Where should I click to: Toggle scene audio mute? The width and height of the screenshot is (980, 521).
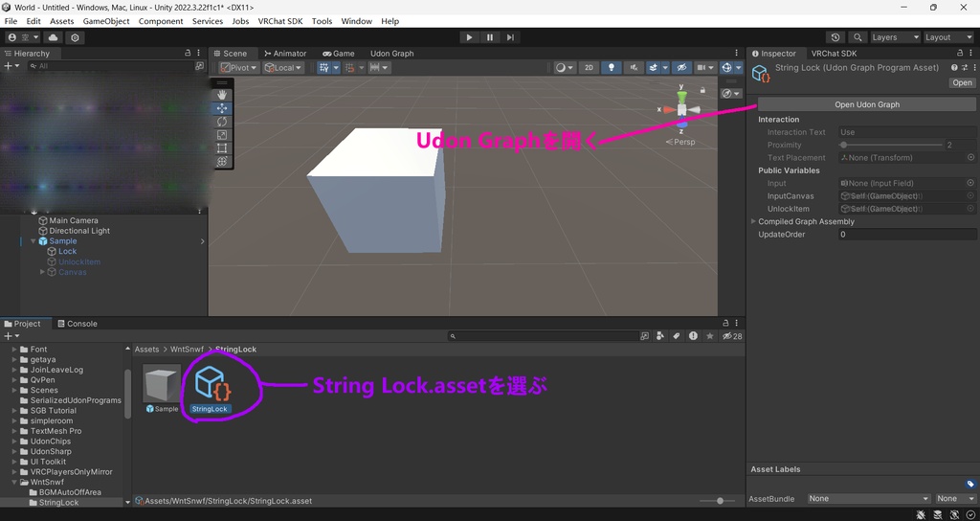coord(634,68)
